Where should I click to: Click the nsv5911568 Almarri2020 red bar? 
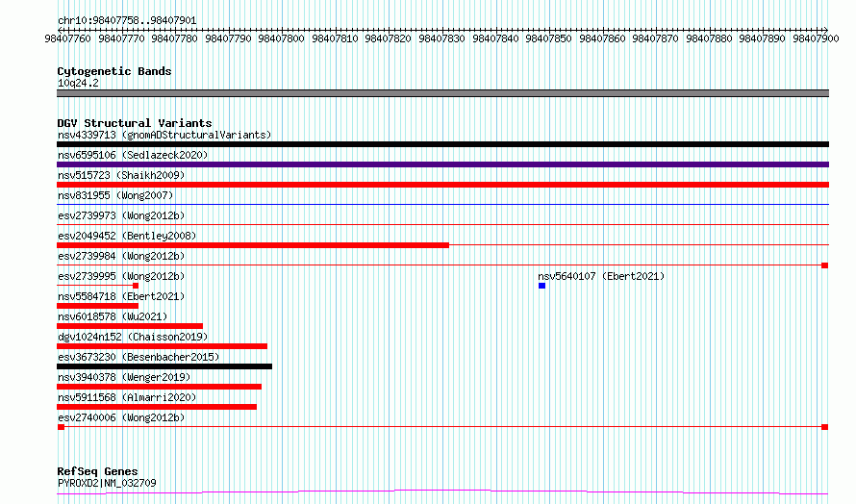[x=157, y=407]
